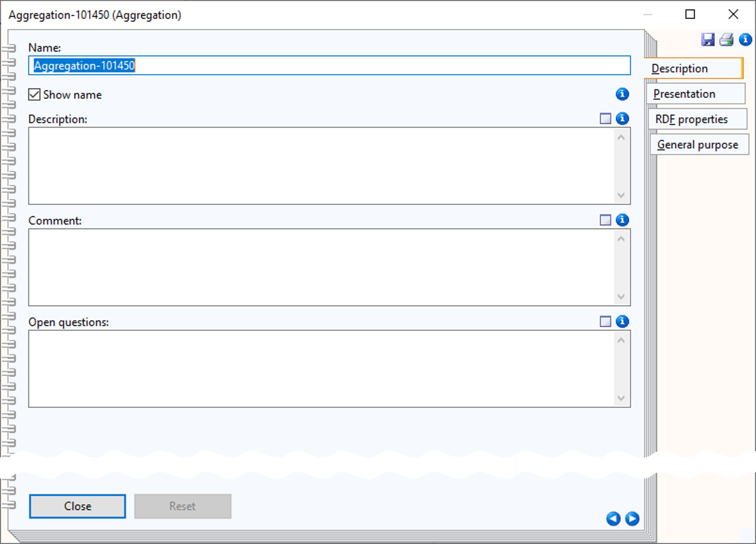Go to the next notebook page arrow
The image size is (756, 544).
coord(632,519)
